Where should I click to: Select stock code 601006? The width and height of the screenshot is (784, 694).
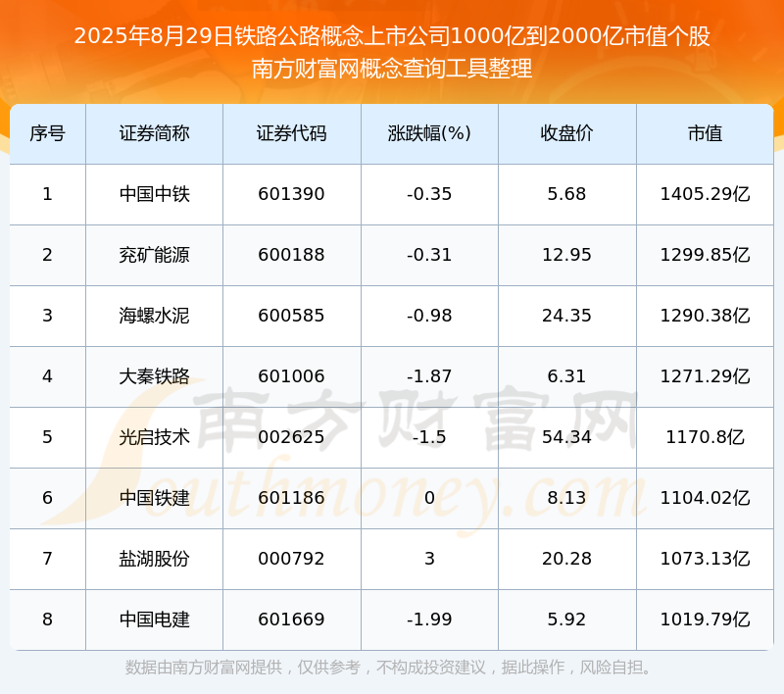[291, 376]
